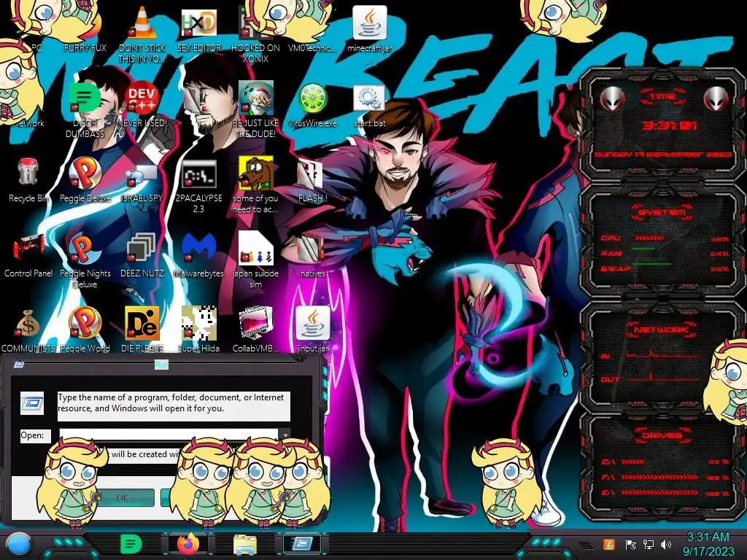Open Firefox from the taskbar
The width and height of the screenshot is (747, 560).
(x=188, y=544)
